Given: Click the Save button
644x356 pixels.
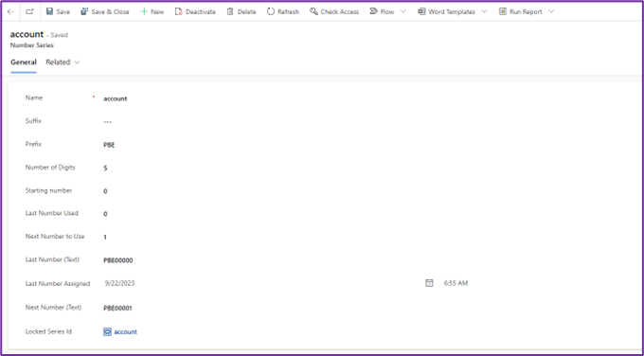Looking at the screenshot, I should (58, 11).
